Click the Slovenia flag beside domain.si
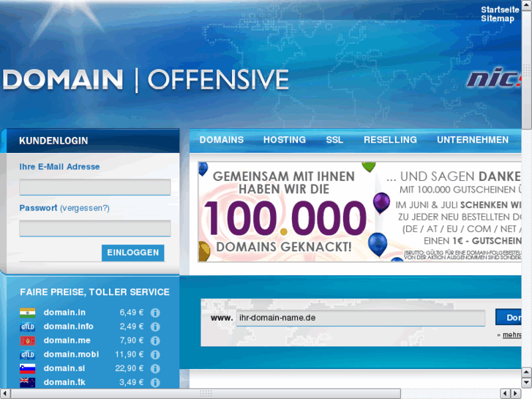Image resolution: width=532 pixels, height=399 pixels. click(28, 369)
